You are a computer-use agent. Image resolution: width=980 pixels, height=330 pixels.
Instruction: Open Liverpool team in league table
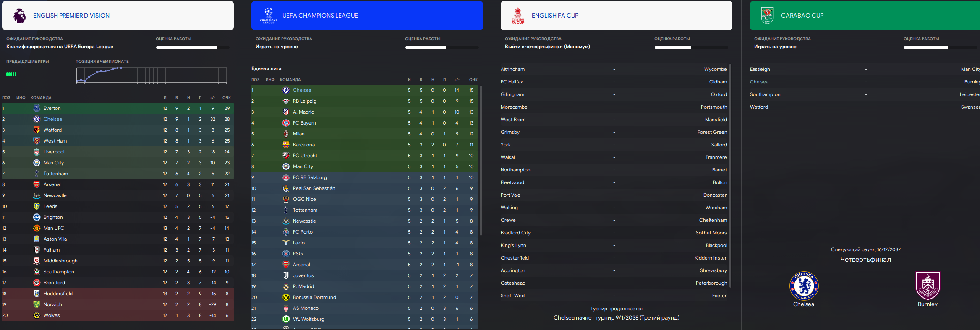coord(54,152)
